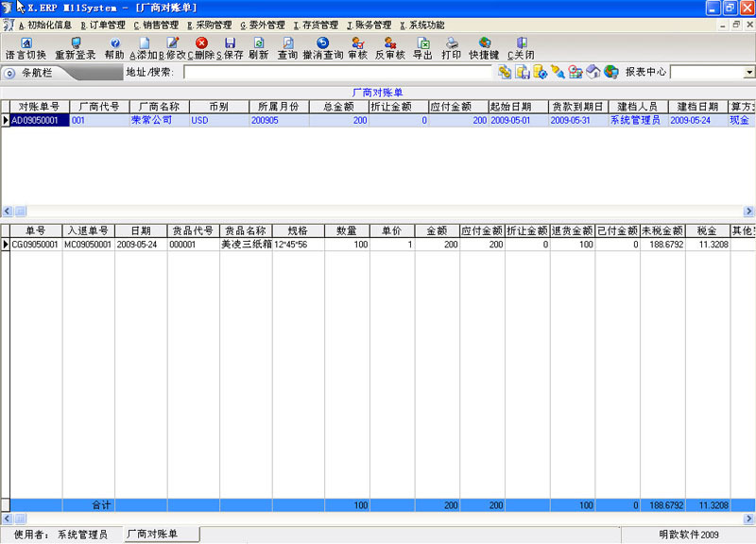Click the 所属月份 column header

pos(279,107)
